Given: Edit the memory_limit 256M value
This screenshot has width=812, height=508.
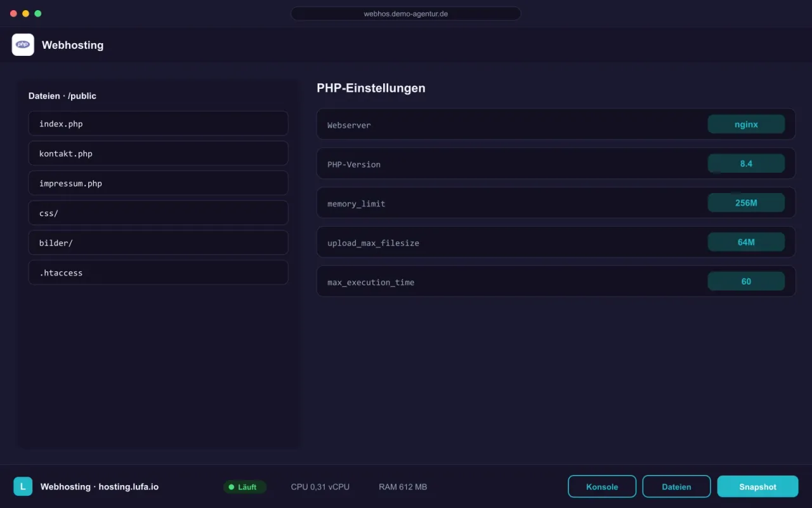Looking at the screenshot, I should 746,203.
